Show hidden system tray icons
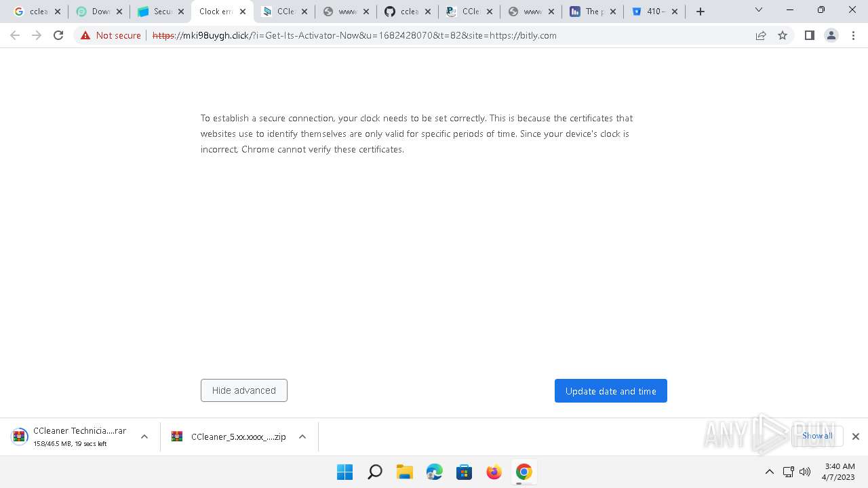Viewport: 868px width, 488px height. click(x=769, y=472)
